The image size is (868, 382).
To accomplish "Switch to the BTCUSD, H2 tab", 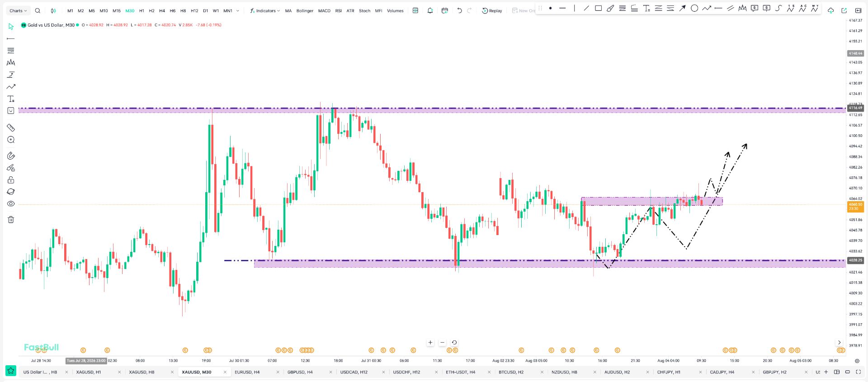I will [511, 372].
